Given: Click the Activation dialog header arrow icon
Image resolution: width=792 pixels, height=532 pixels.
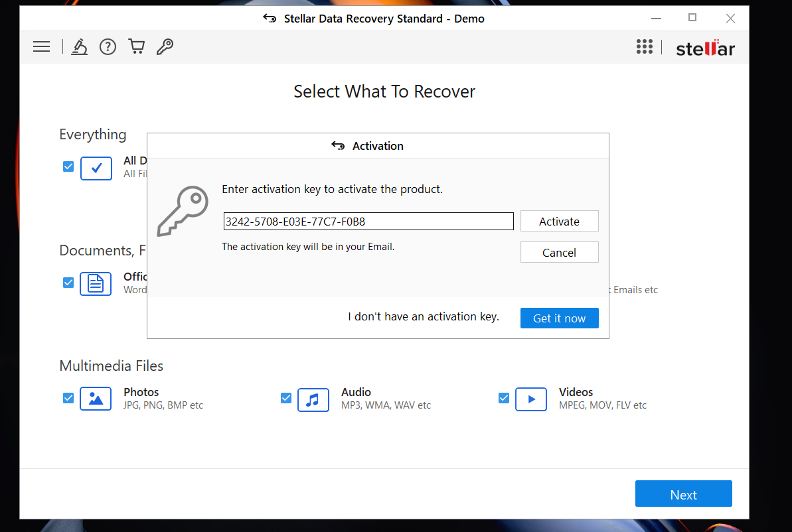Looking at the screenshot, I should [338, 146].
